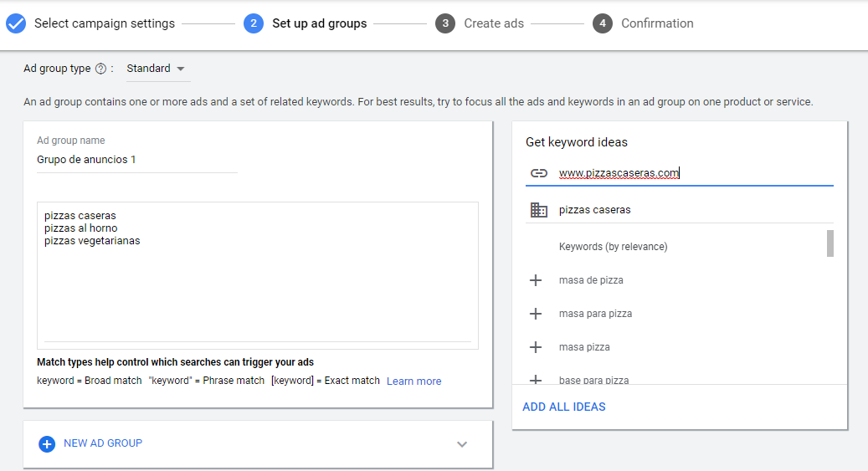Expand the New Ad Group chevron

pos(462,444)
